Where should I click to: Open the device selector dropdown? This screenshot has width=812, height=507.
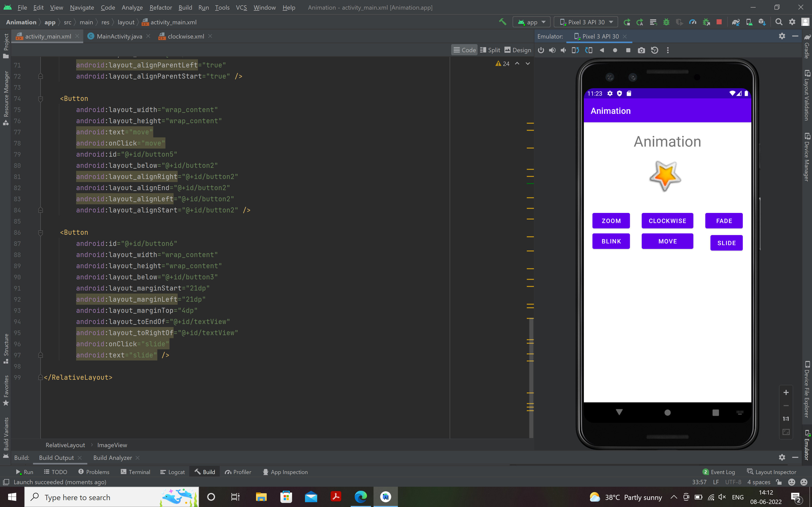pyautogui.click(x=585, y=22)
